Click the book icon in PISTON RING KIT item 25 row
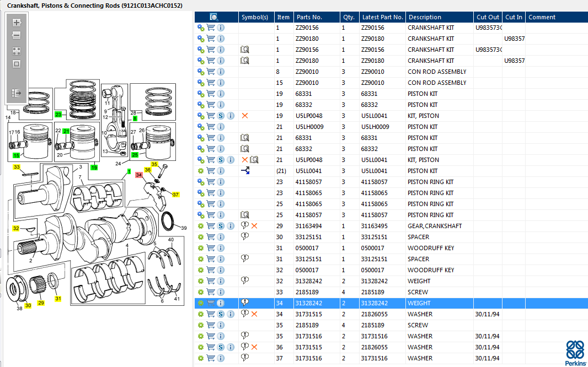Screen dimensions: 588x367 [245, 215]
